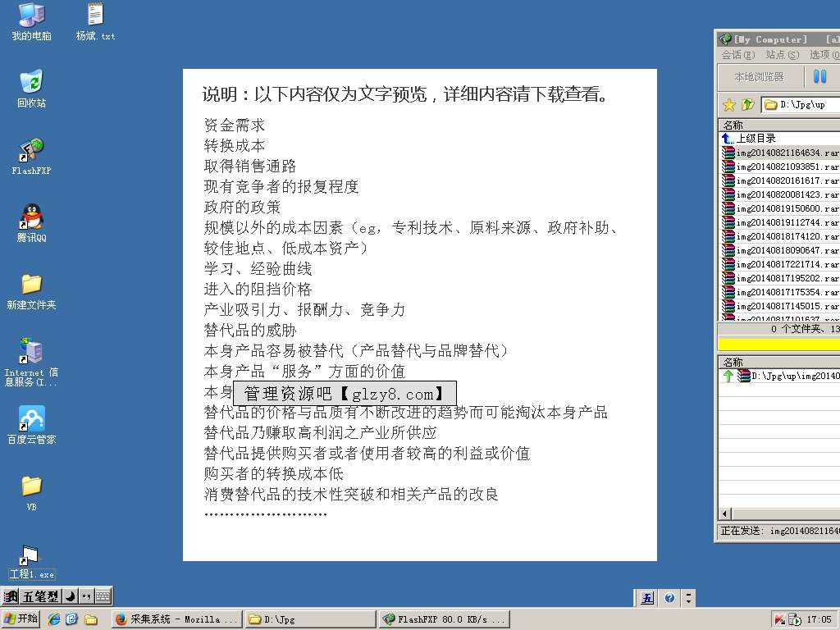The image size is (840, 630).
Task: Open the 开始 Start menu
Action: point(21,619)
